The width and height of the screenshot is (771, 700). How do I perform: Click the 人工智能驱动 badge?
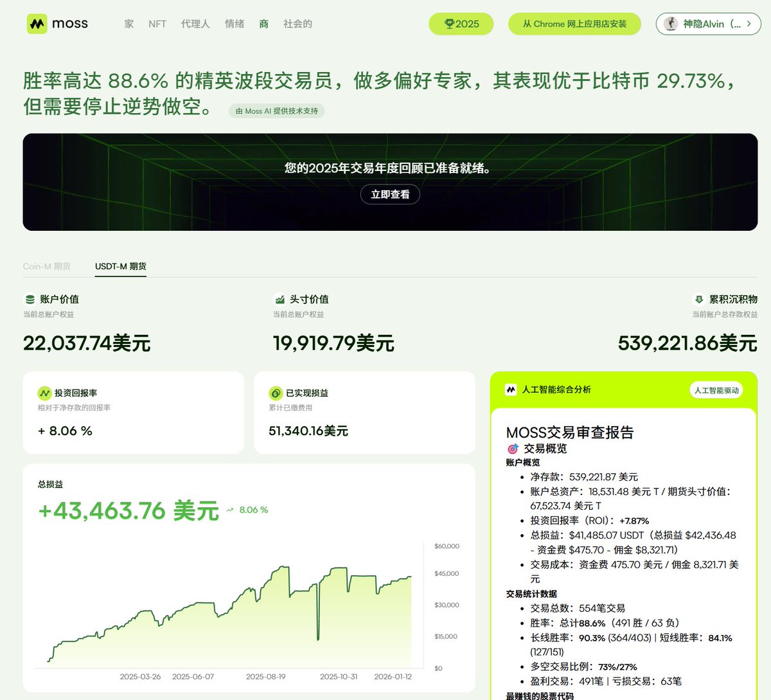[716, 390]
